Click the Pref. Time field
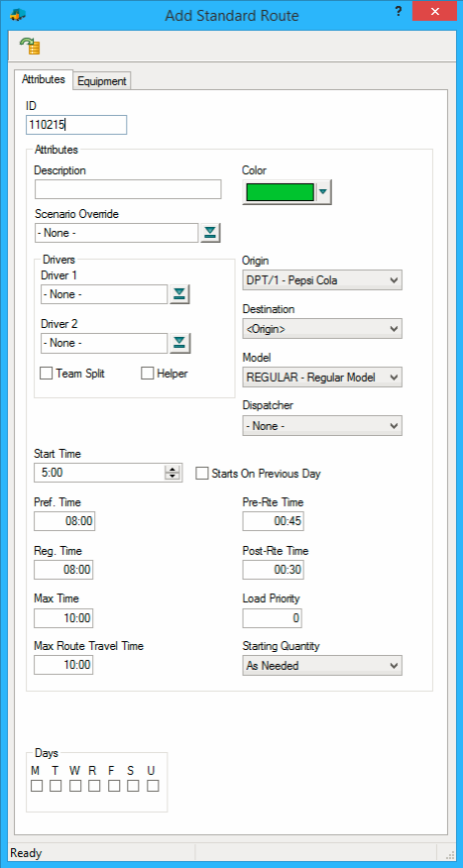Screen dimensions: 463x868 pyautogui.click(x=64, y=521)
